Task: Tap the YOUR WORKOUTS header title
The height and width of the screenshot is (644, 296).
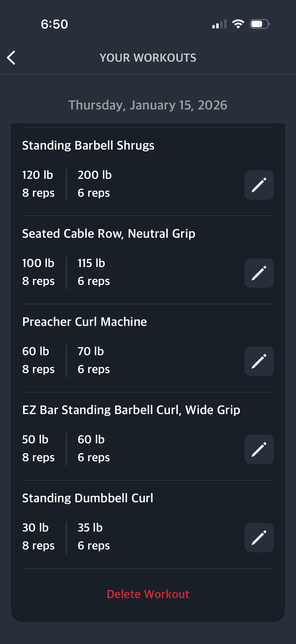Action: point(148,58)
